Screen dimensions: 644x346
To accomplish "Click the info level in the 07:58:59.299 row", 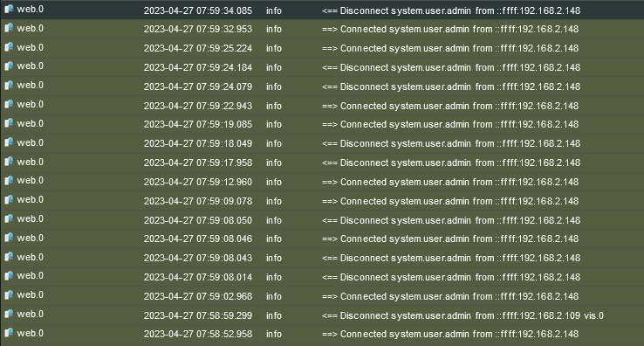I will point(273,315).
